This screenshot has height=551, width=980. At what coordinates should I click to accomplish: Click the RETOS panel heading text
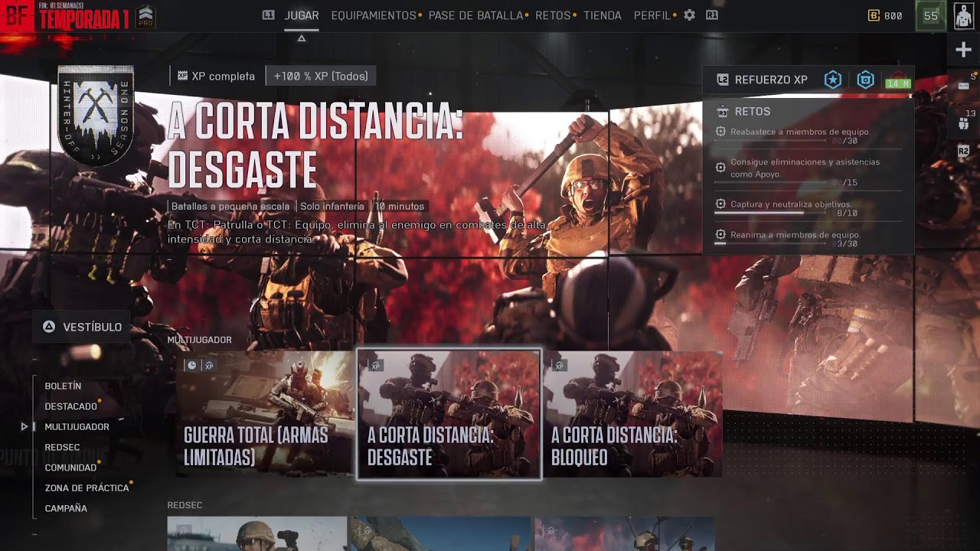(x=753, y=112)
